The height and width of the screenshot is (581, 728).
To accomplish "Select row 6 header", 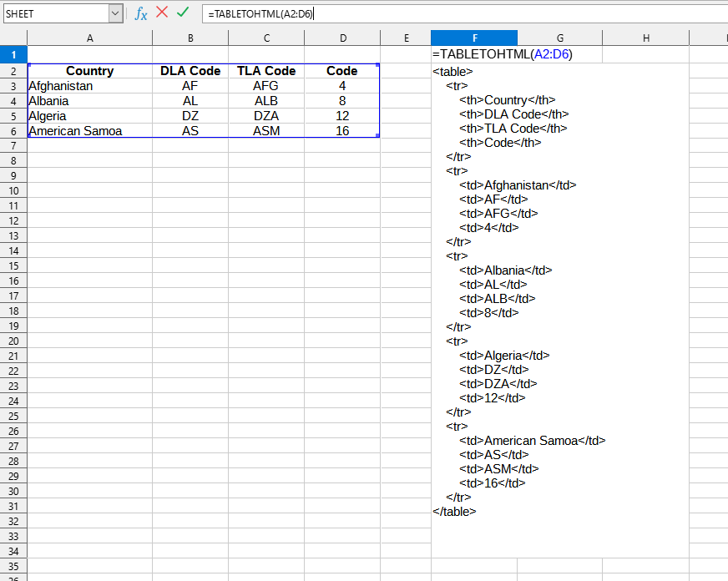I will coord(13,131).
